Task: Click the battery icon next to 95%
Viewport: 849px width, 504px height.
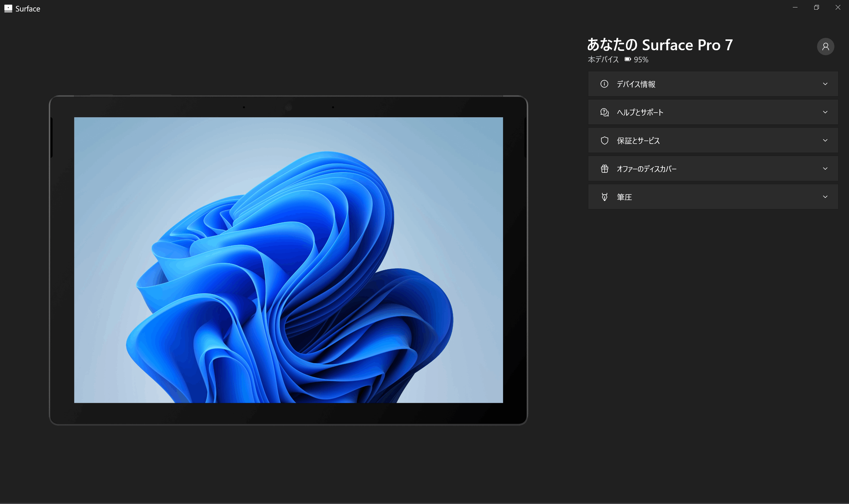Action: click(x=627, y=60)
